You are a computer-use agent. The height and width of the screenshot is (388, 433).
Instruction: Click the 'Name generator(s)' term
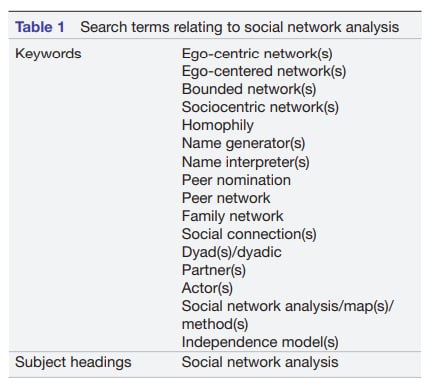(243, 144)
